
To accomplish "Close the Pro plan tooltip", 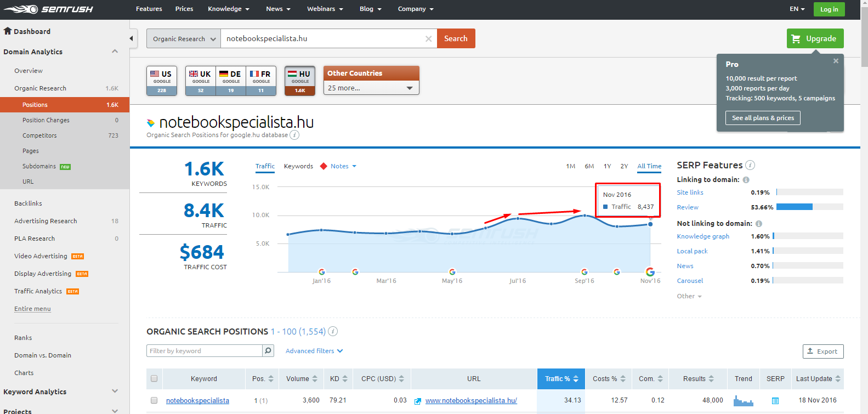I will [x=836, y=61].
